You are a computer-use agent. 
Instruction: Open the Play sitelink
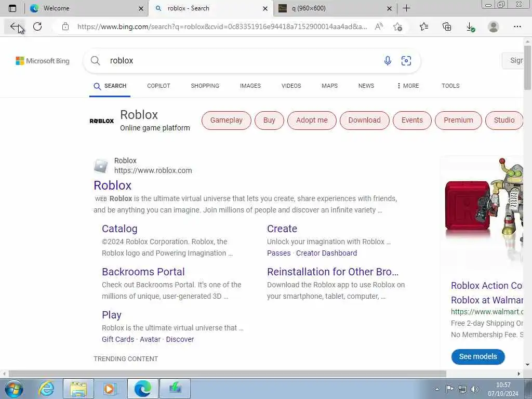coord(112,315)
